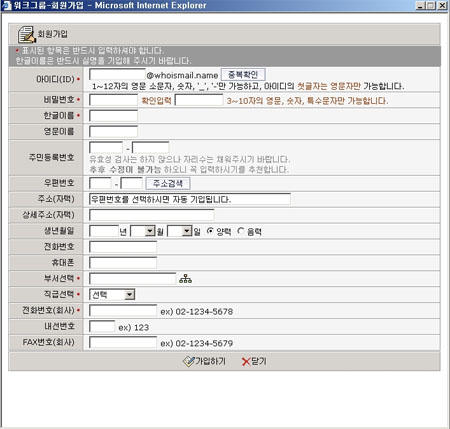Maximize the Internet Explorer window
The width and height of the screenshot is (450, 429).
pos(431,5)
